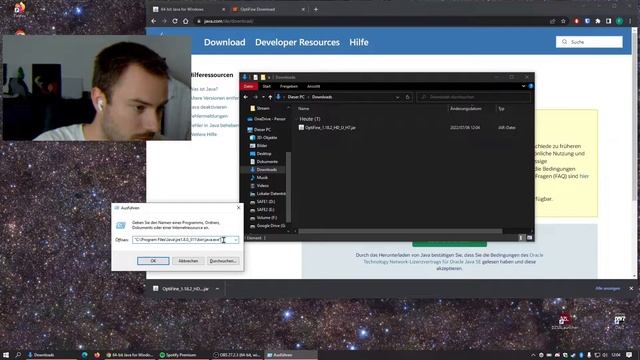Click Dieser PC in Explorer breadcrumb
The width and height of the screenshot is (640, 360).
click(296, 97)
